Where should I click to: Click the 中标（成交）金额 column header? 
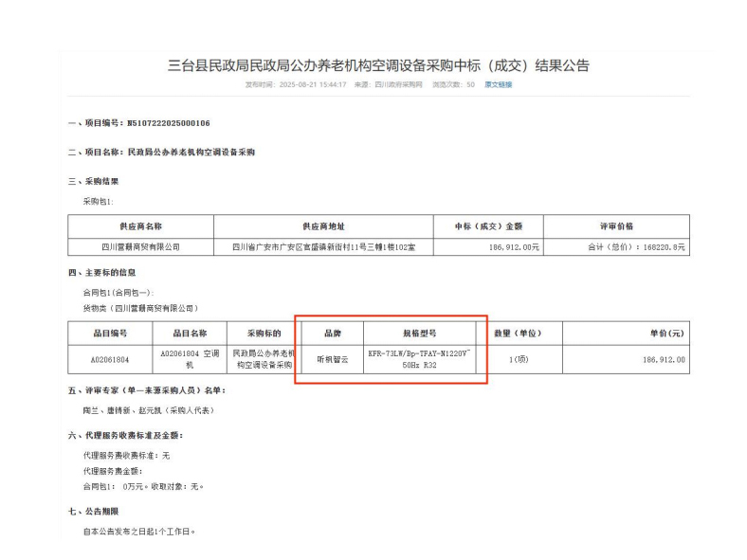pyautogui.click(x=488, y=226)
